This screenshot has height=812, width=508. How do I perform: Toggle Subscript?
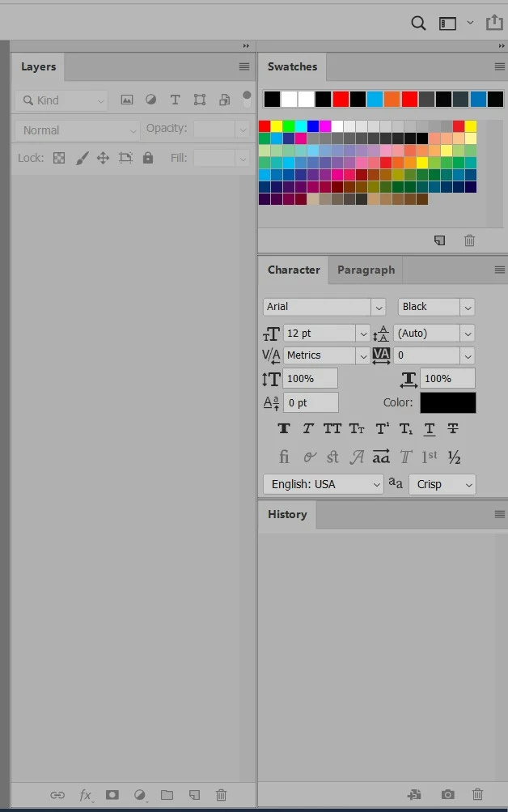point(406,428)
